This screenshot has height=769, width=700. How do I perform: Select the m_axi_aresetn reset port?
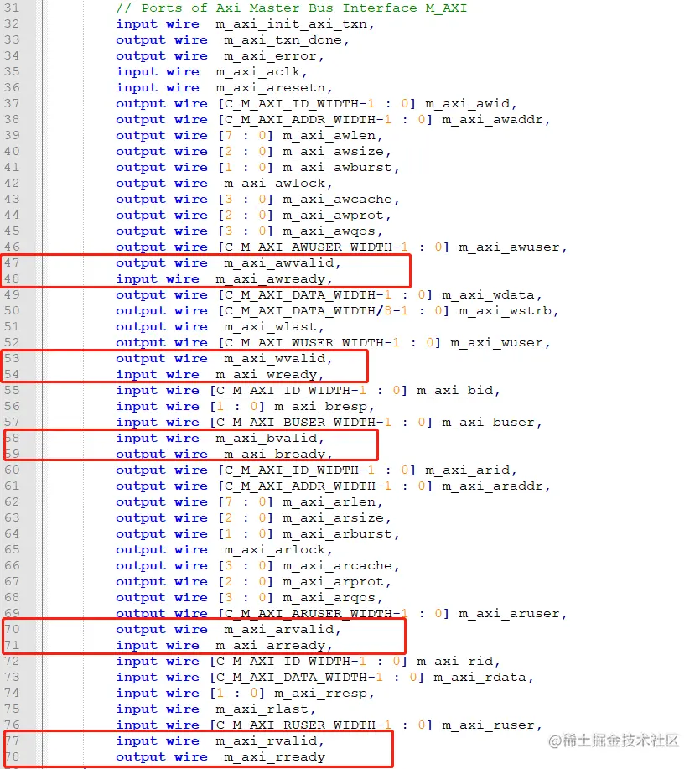270,88
